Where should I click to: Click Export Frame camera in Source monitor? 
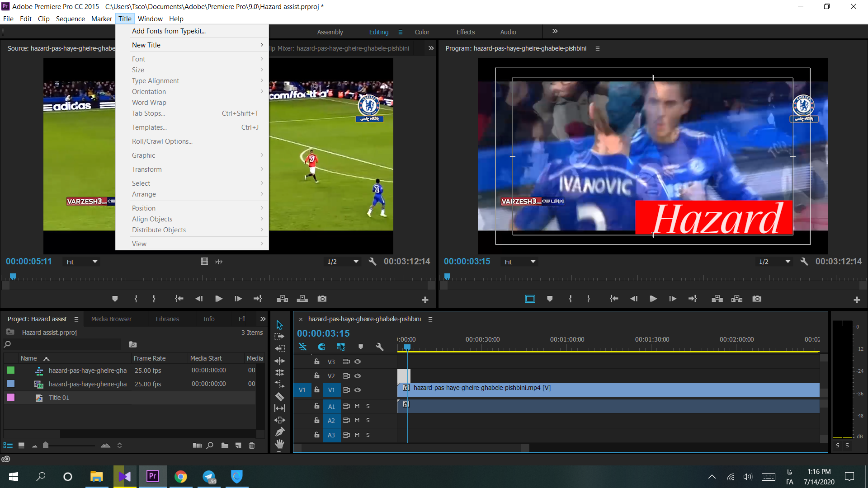[322, 299]
